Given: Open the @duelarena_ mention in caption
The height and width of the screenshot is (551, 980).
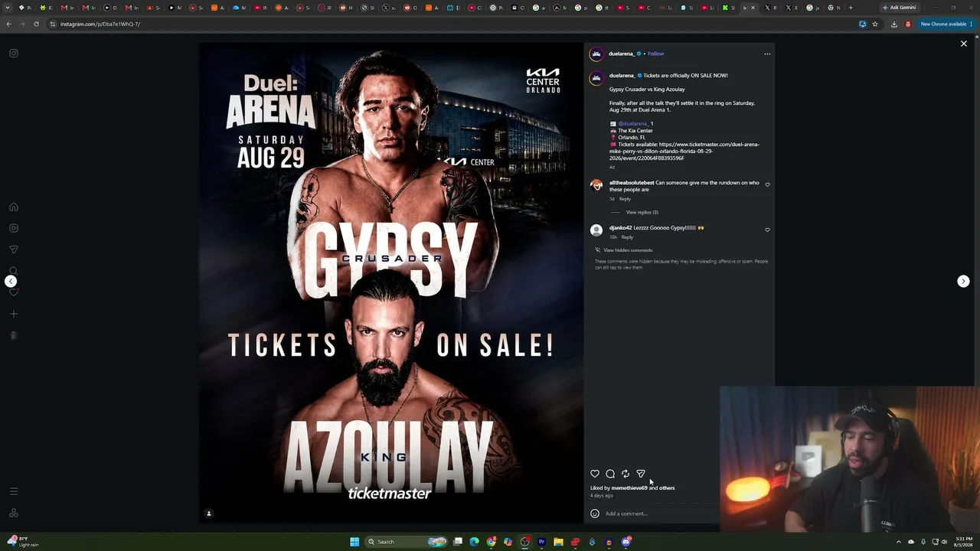Looking at the screenshot, I should (x=633, y=124).
